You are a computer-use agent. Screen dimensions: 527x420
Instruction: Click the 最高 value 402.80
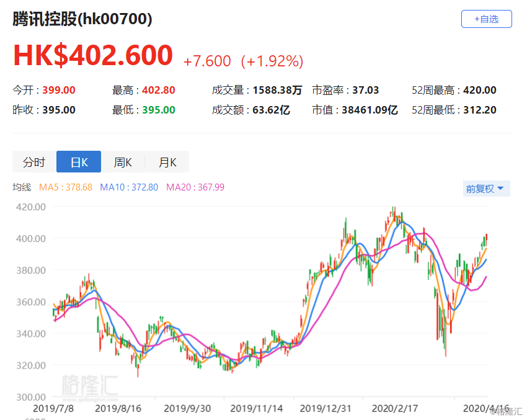(159, 90)
